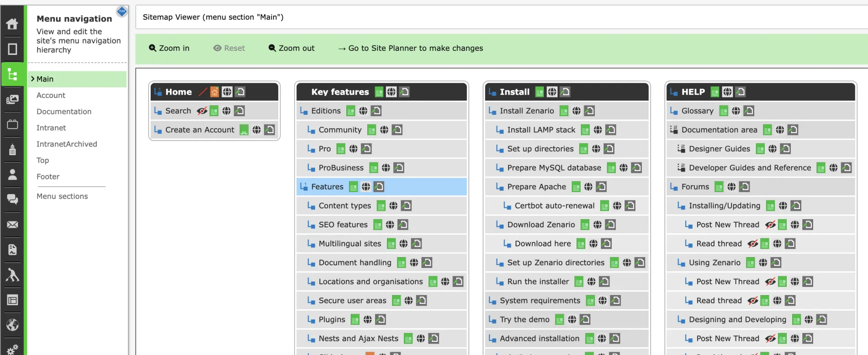Click the hierarchy icon before Documentation area
868x355 pixels.
673,130
